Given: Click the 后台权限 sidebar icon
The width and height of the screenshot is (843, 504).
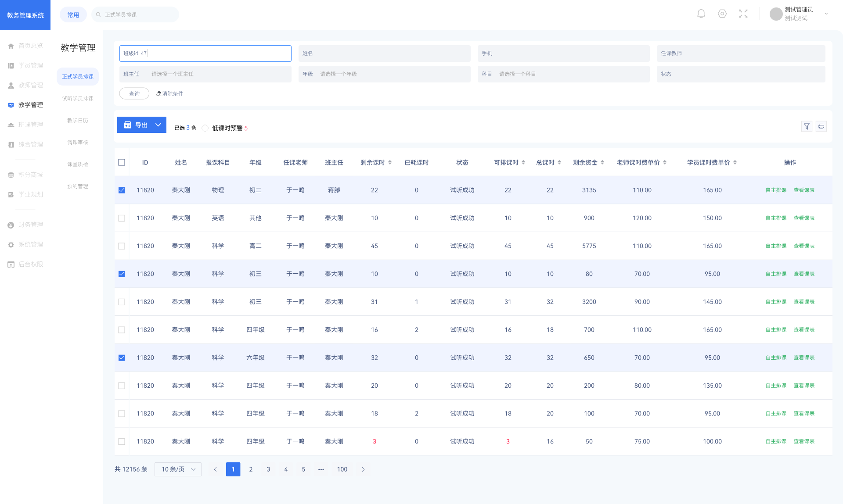Looking at the screenshot, I should pyautogui.click(x=11, y=264).
